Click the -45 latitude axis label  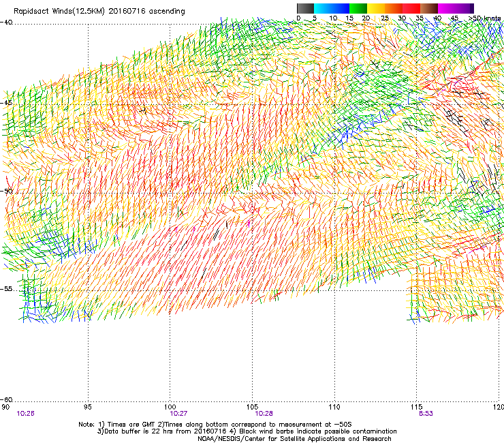[6, 103]
